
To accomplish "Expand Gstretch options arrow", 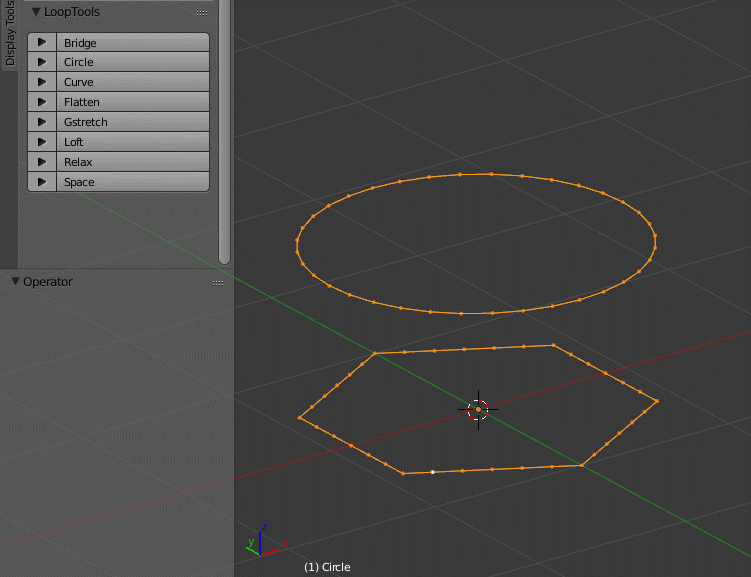I will point(42,122).
